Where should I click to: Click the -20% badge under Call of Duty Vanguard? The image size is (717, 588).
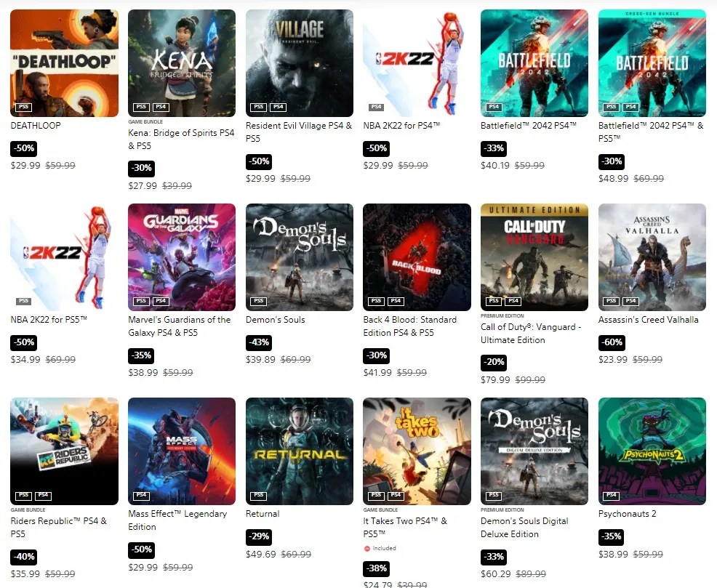(494, 362)
